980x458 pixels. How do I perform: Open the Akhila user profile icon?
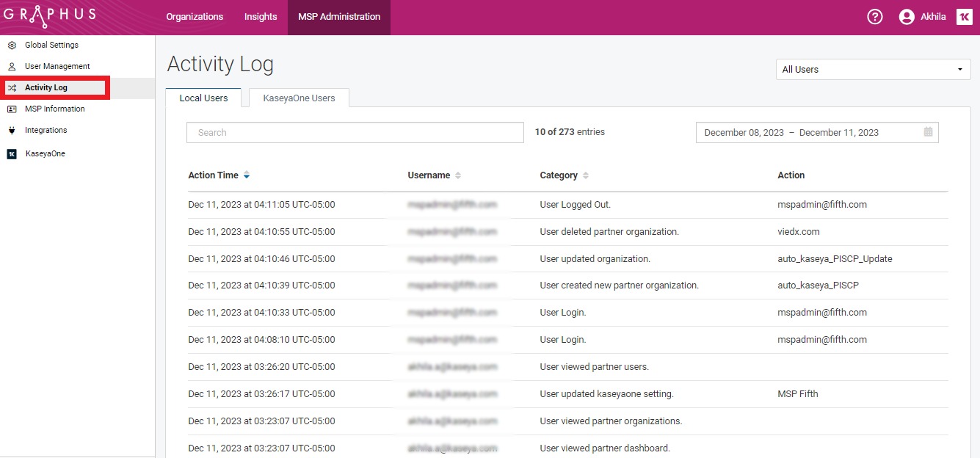907,17
